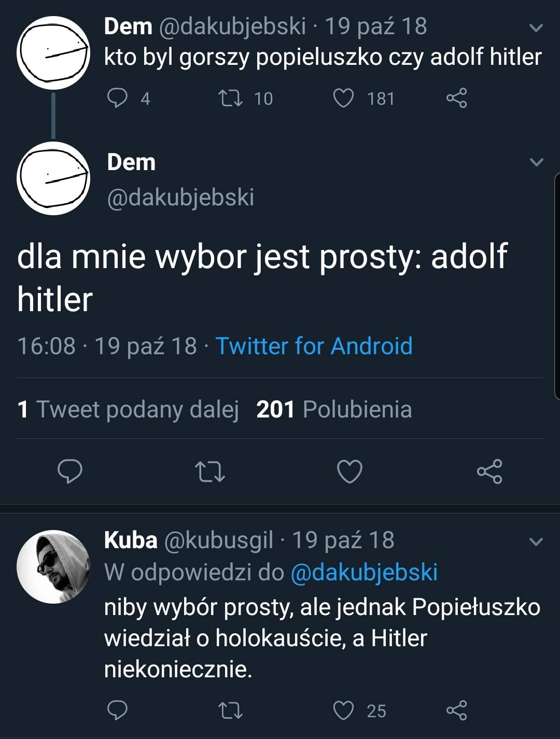This screenshot has height=739, width=560.
Task: Reply to Kuba's tweet
Action: pos(117,710)
